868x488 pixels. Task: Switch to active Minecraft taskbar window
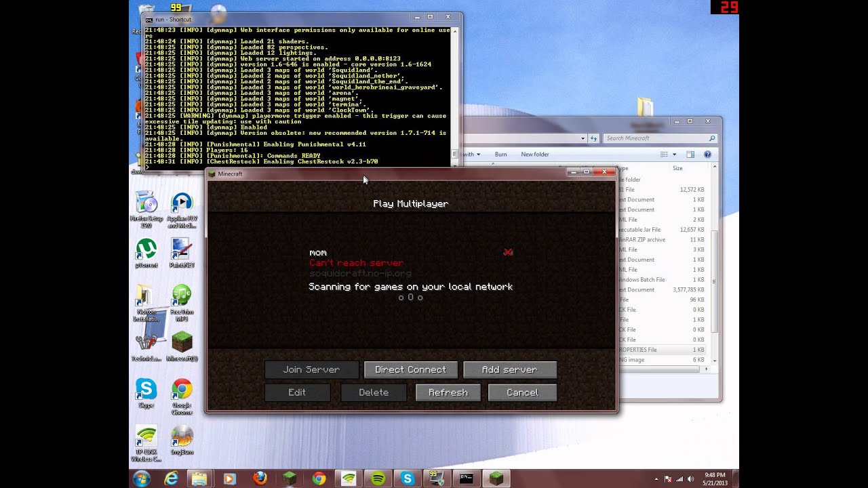(496, 479)
